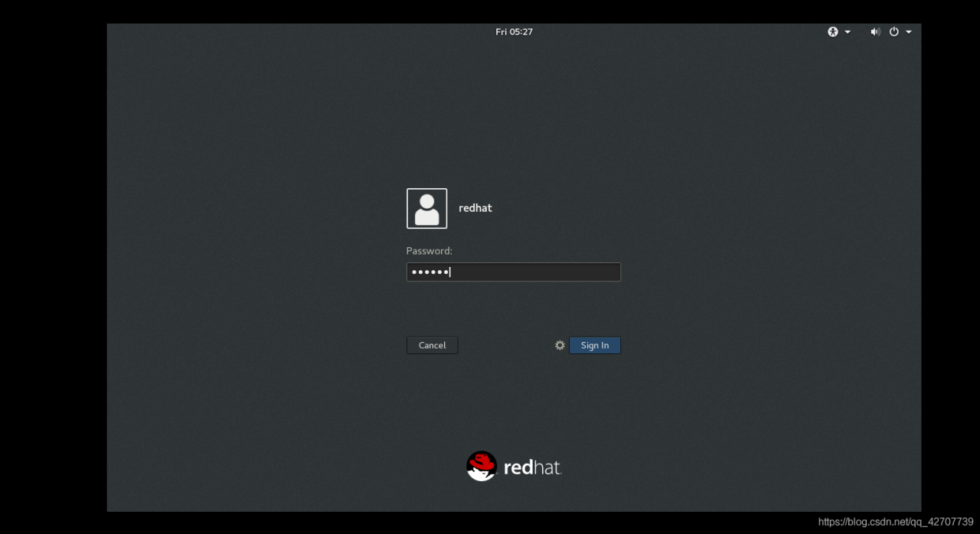The image size is (980, 534).
Task: Click the volume speaker icon
Action: tap(875, 31)
